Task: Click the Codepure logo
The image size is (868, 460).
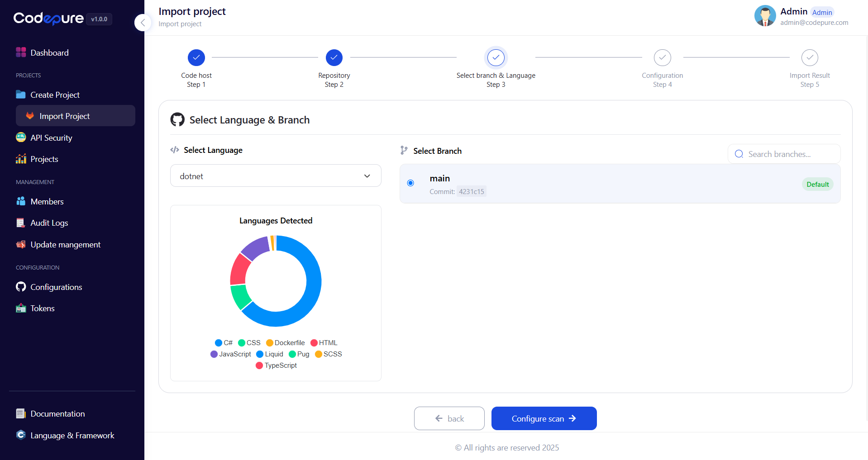Action: pyautogui.click(x=48, y=19)
